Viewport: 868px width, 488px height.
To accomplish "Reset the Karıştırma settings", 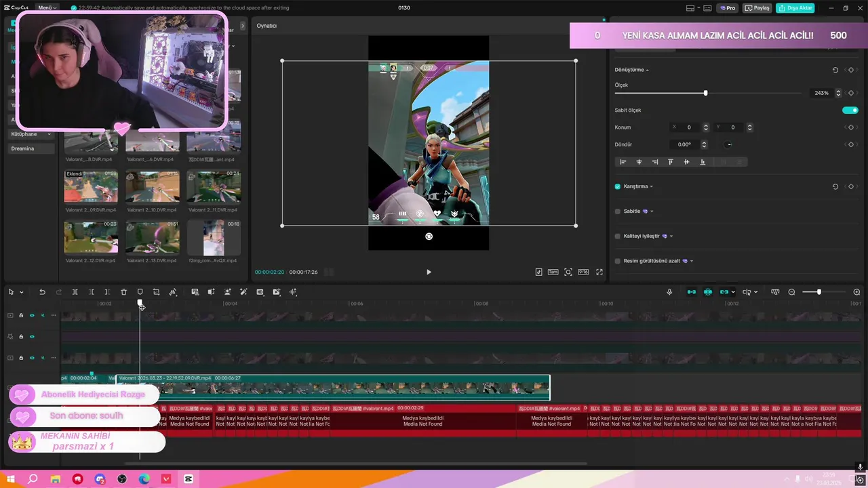I will [x=835, y=186].
